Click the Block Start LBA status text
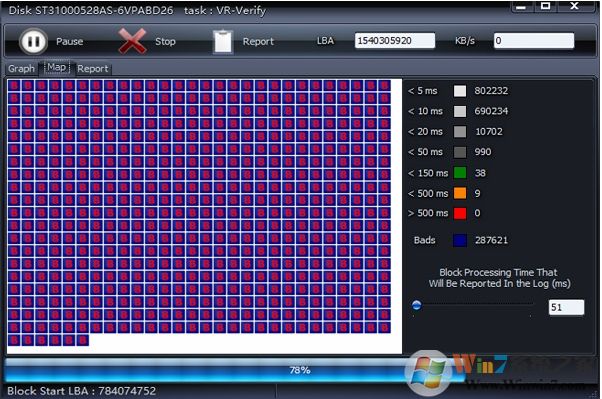The image size is (602, 399). [x=81, y=391]
